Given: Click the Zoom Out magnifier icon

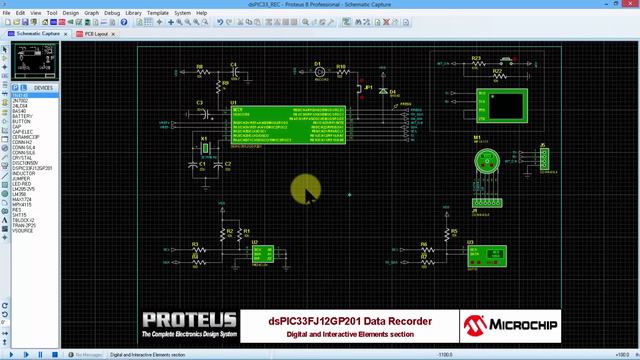Looking at the screenshot, I should click(x=188, y=22).
